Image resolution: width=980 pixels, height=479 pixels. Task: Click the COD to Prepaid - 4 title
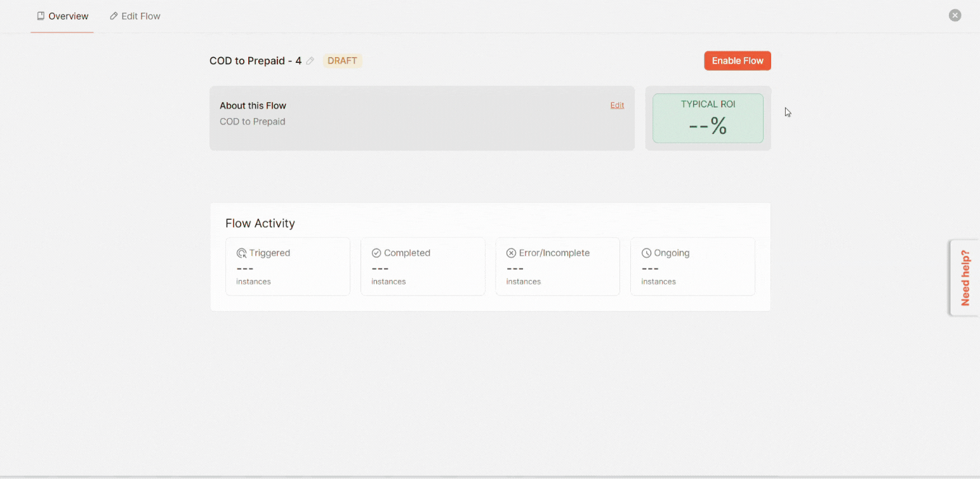point(255,61)
